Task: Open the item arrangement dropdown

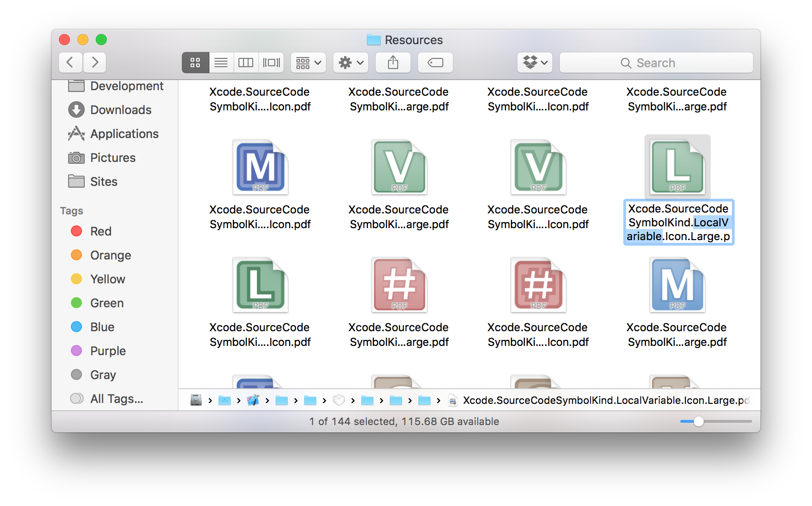Action: coord(308,63)
